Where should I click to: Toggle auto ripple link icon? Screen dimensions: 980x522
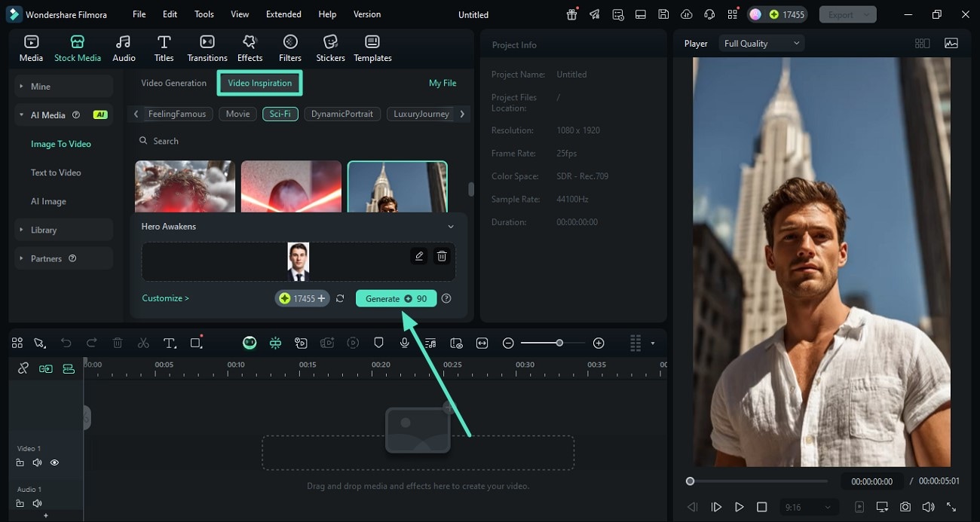(46, 368)
